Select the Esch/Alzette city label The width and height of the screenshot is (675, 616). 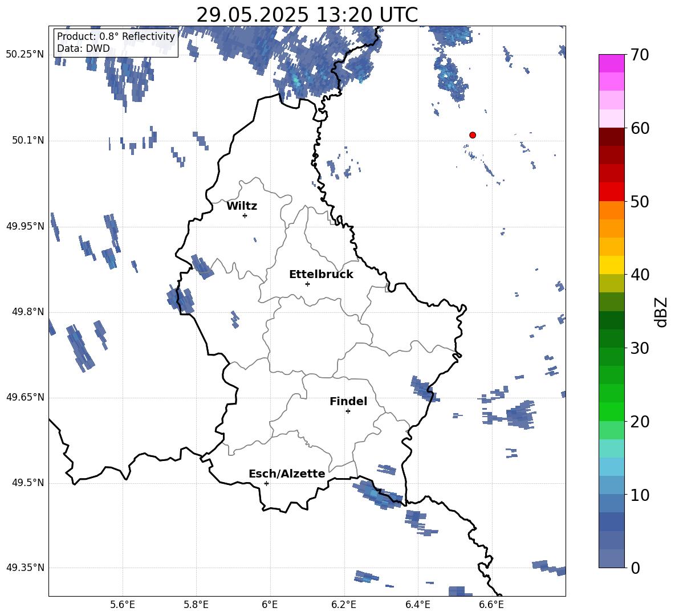(x=287, y=474)
